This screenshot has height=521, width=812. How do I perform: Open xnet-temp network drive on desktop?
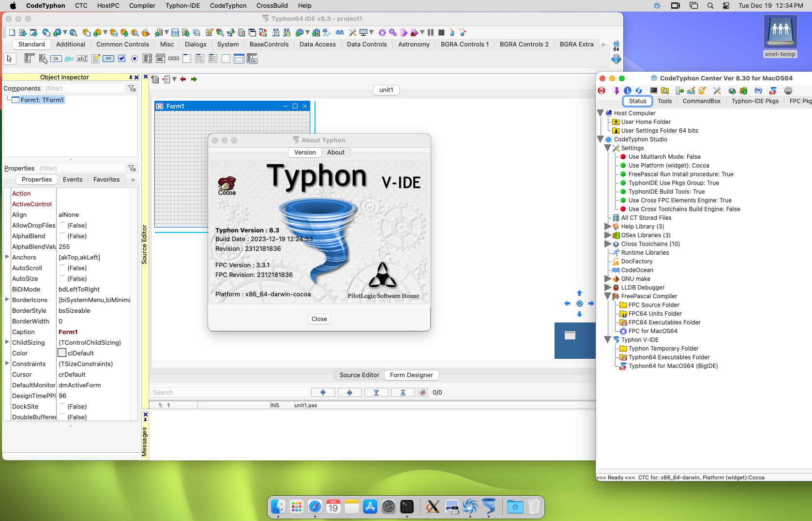(x=780, y=37)
